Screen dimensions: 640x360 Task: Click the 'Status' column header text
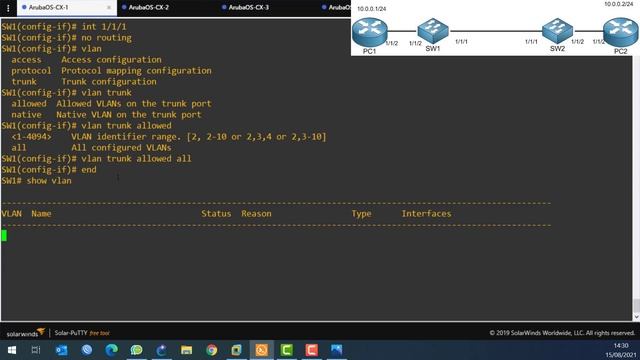click(x=216, y=213)
